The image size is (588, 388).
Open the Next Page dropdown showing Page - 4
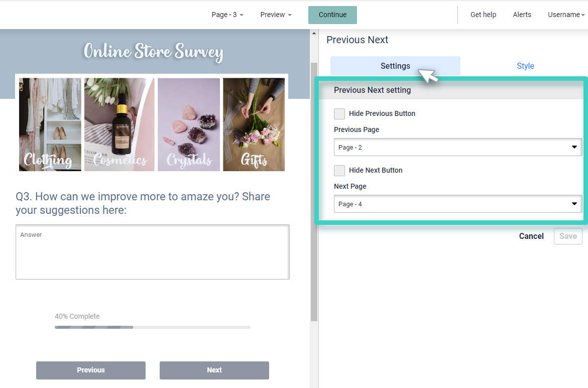pos(458,204)
